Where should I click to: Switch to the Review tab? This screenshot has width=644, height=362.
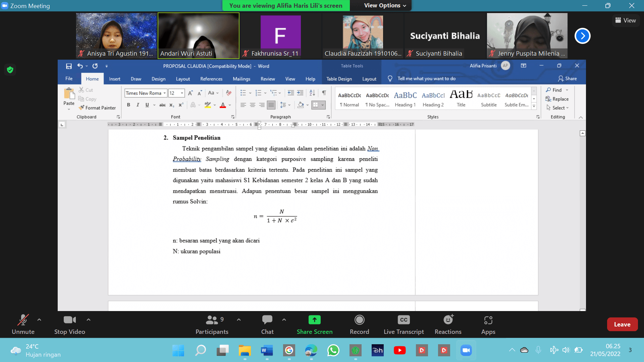(x=268, y=79)
